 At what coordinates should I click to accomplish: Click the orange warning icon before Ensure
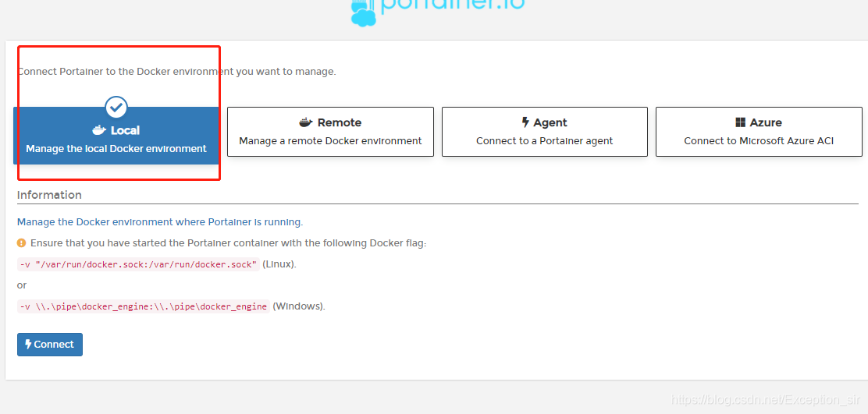pos(22,242)
